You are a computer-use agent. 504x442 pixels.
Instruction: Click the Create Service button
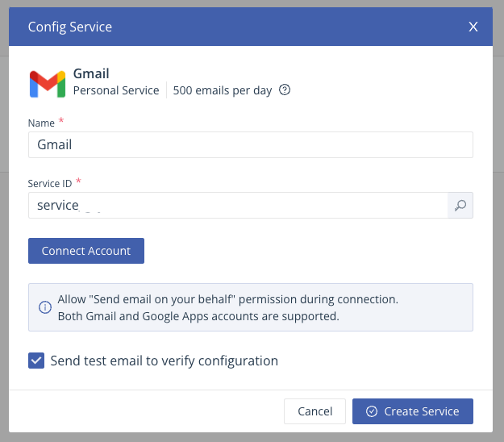(413, 411)
